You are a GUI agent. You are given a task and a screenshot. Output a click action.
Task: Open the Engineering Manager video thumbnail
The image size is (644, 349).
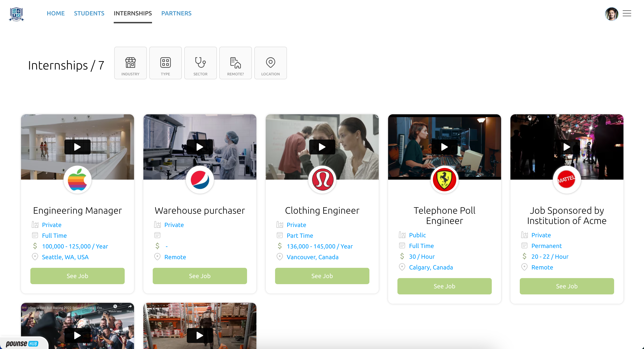[77, 147]
